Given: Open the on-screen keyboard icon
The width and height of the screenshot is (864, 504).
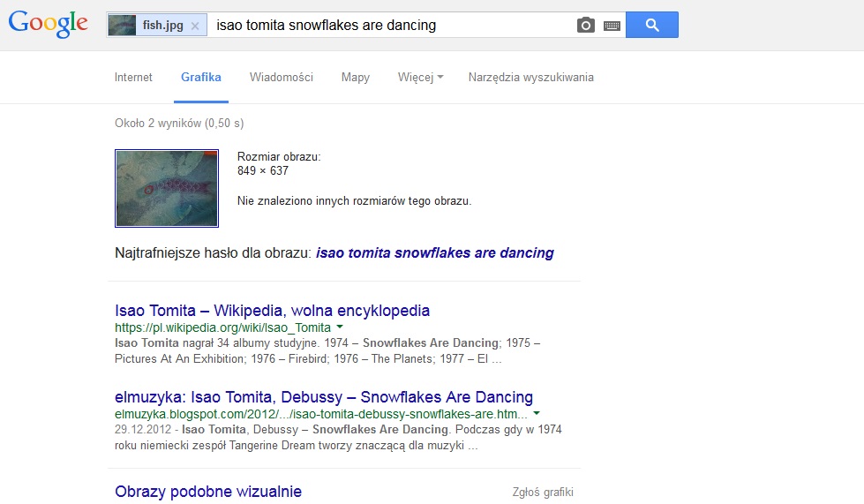Looking at the screenshot, I should 612,26.
